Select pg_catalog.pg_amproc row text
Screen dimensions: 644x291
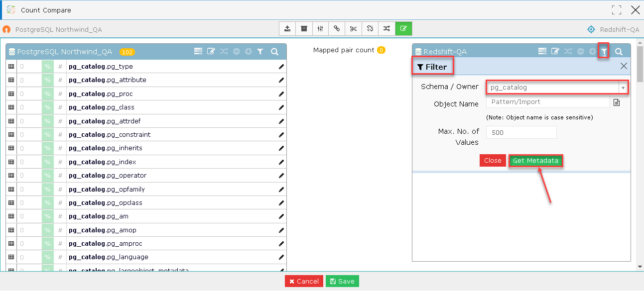pos(105,243)
